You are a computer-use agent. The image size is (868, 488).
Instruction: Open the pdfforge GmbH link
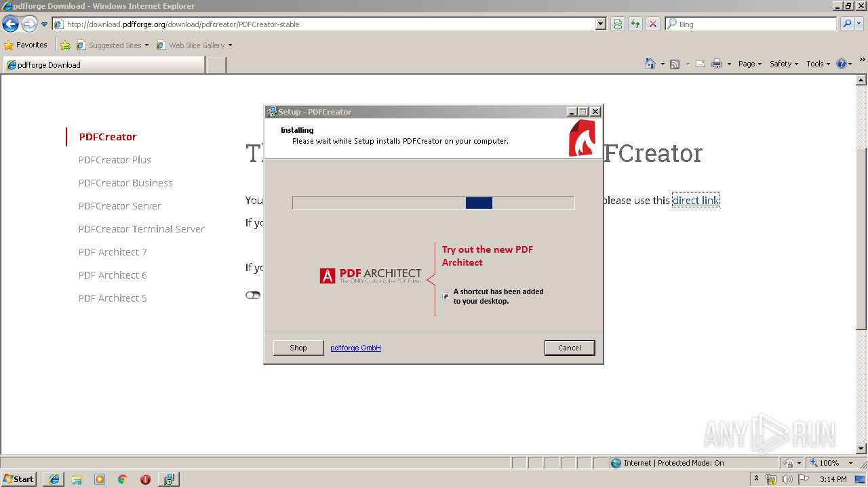(355, 348)
